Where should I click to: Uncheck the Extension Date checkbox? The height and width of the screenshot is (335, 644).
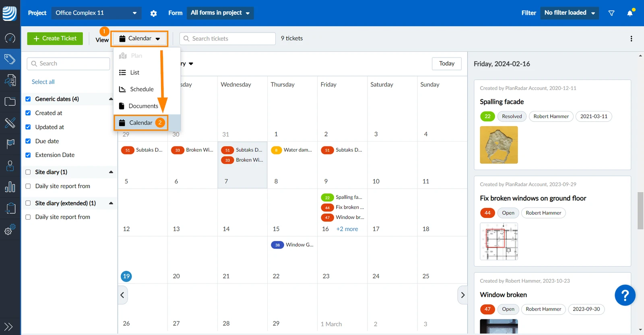click(28, 155)
